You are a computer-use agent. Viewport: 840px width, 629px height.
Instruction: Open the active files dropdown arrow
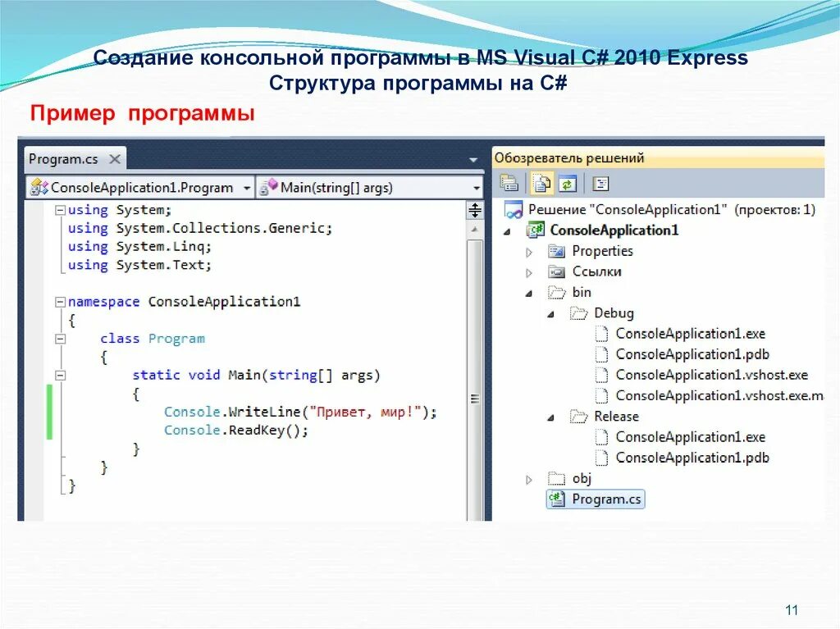473,160
